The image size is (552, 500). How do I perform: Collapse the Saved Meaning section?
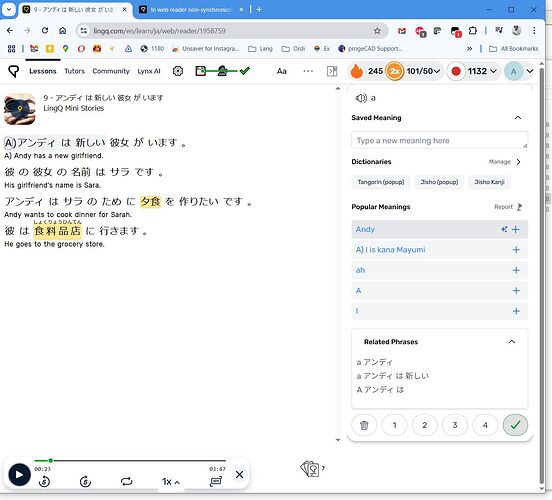point(518,118)
